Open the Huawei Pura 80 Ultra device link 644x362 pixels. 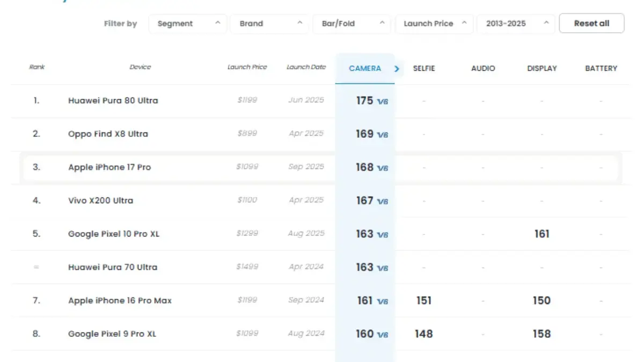pos(113,101)
